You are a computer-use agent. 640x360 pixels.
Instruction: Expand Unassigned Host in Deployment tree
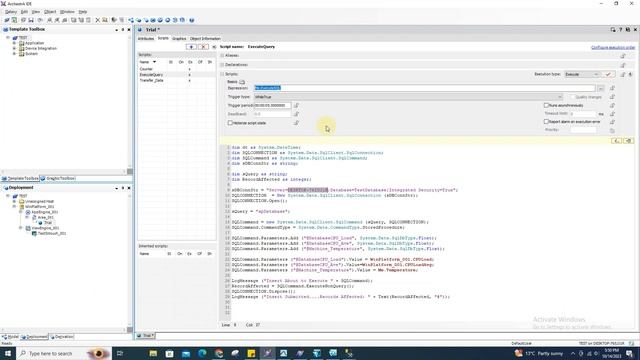tap(14, 201)
